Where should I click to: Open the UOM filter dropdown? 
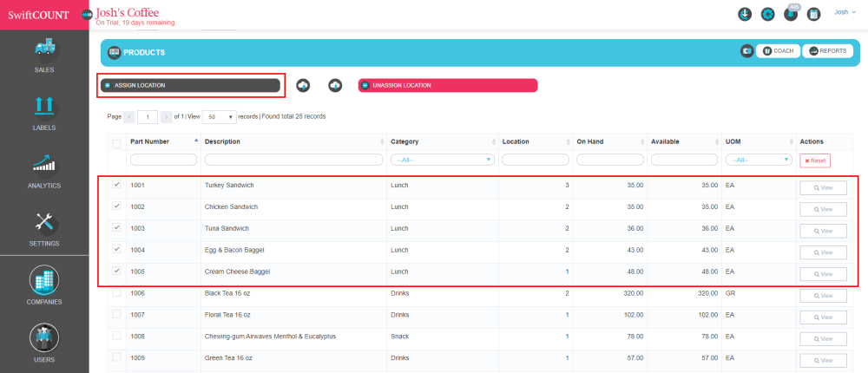pyautogui.click(x=759, y=160)
